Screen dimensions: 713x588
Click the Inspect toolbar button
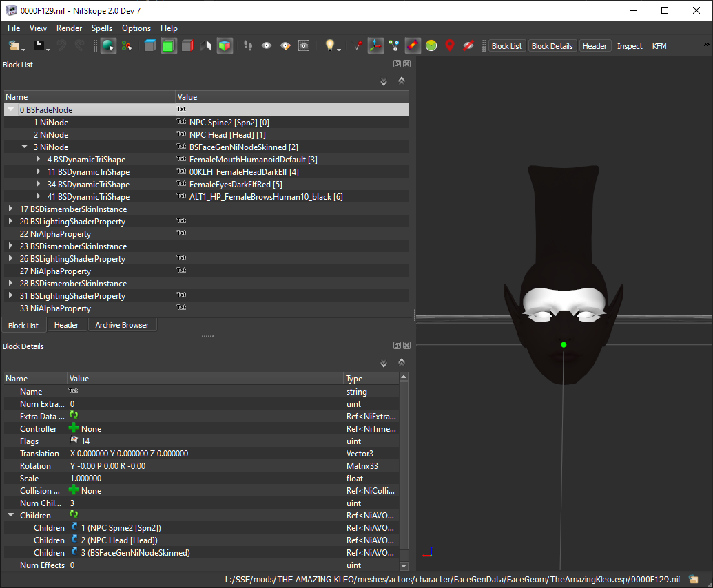pos(630,46)
